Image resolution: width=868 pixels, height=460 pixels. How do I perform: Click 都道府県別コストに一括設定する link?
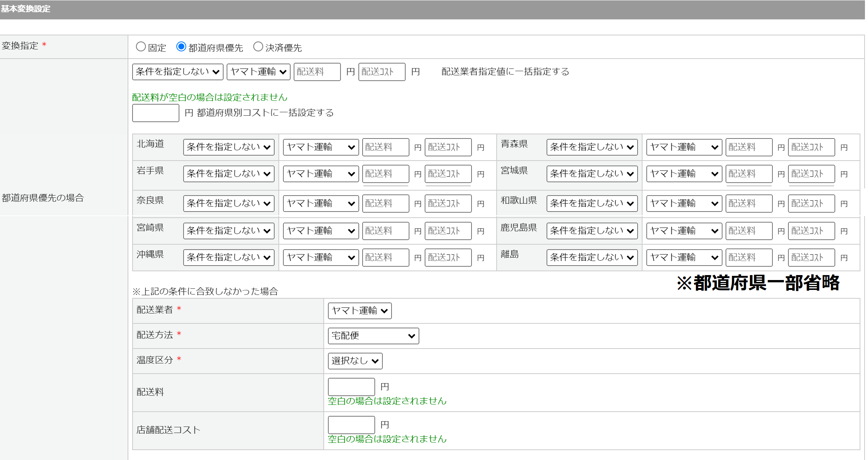pos(265,113)
